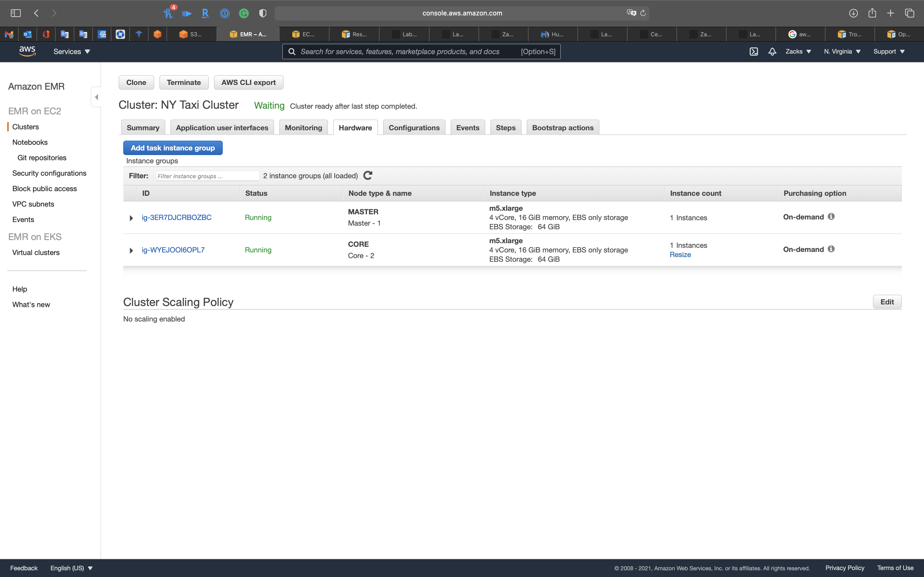Expand the MASTER instance group row
The height and width of the screenshot is (577, 924).
131,218
